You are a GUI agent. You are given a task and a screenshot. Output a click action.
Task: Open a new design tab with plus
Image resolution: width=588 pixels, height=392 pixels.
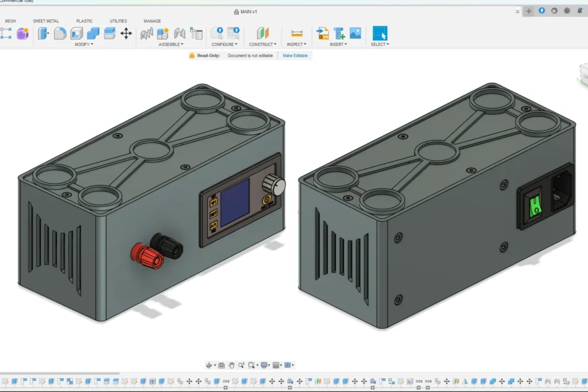[529, 11]
